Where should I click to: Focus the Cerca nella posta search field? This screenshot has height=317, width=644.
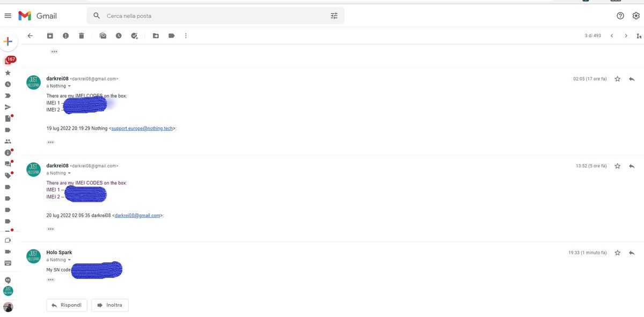click(x=215, y=16)
